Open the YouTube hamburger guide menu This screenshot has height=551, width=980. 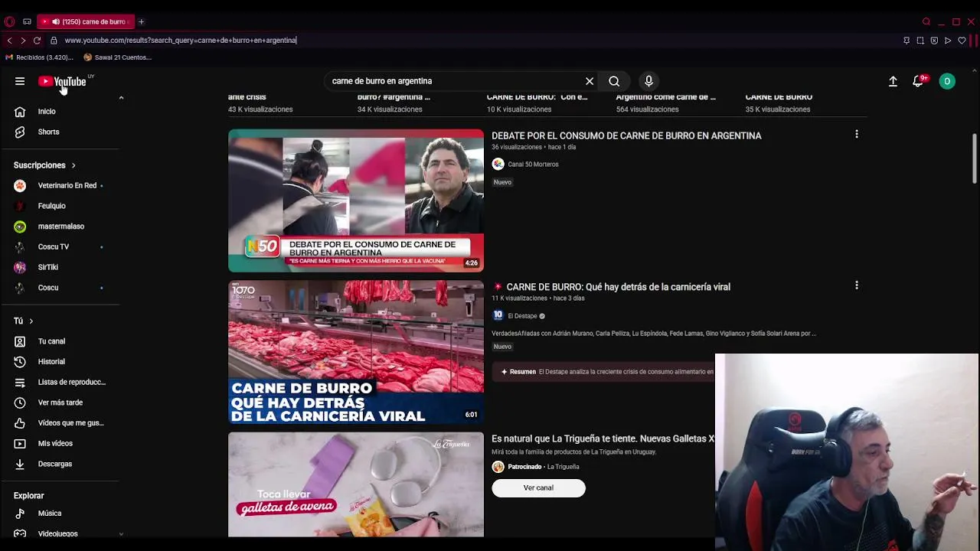point(20,81)
